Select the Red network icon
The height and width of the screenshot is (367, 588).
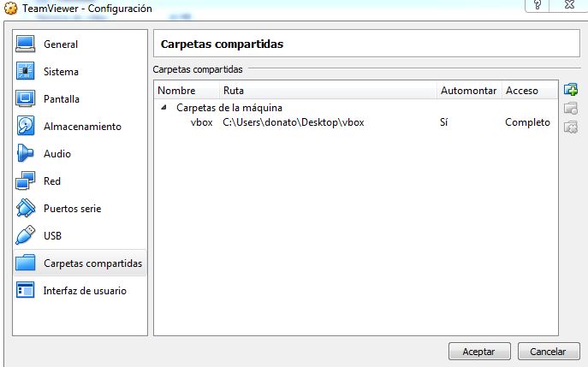[x=26, y=181]
